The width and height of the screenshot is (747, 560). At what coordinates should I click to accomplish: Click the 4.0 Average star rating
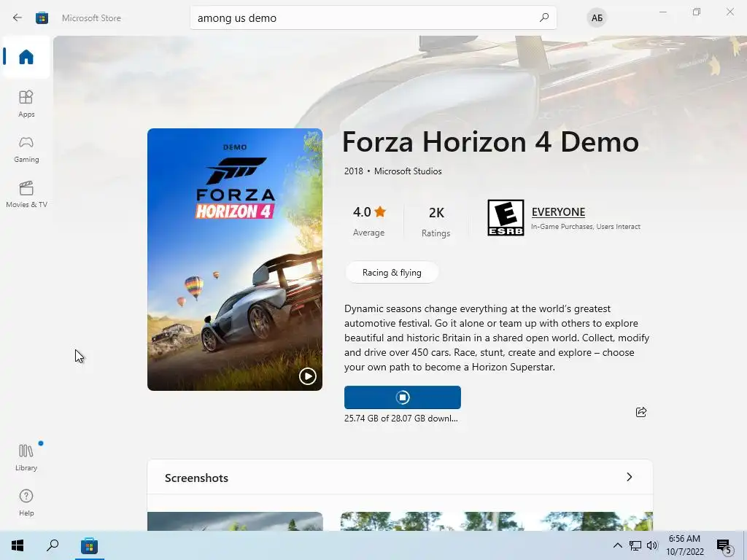[369, 220]
